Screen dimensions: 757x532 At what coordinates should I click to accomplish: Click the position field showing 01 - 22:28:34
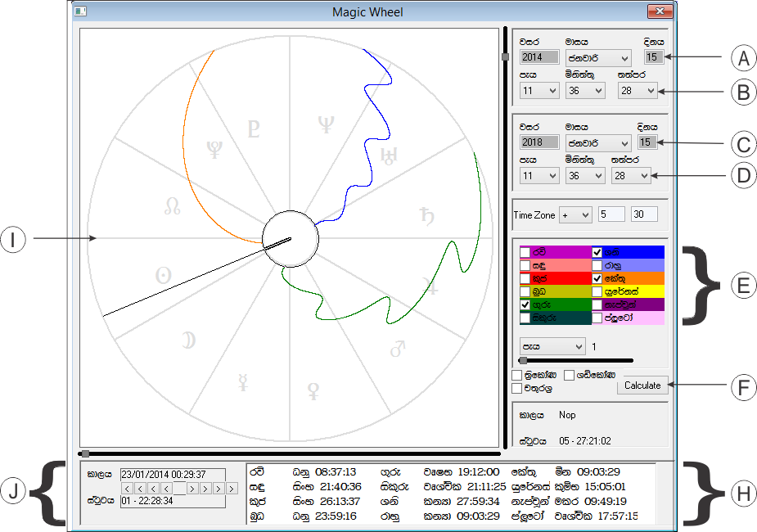coord(173,501)
